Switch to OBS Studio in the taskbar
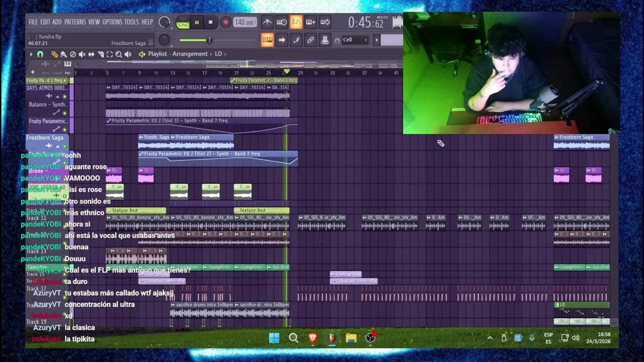 pos(370,338)
